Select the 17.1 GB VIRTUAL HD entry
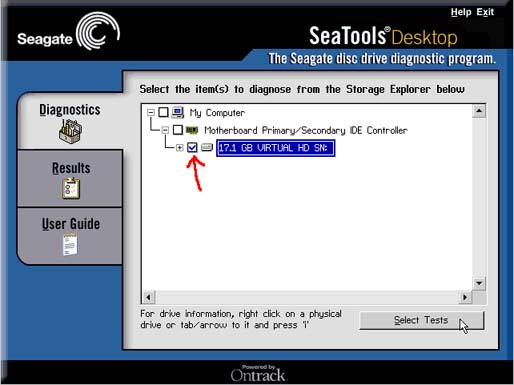The image size is (514, 385). (276, 148)
